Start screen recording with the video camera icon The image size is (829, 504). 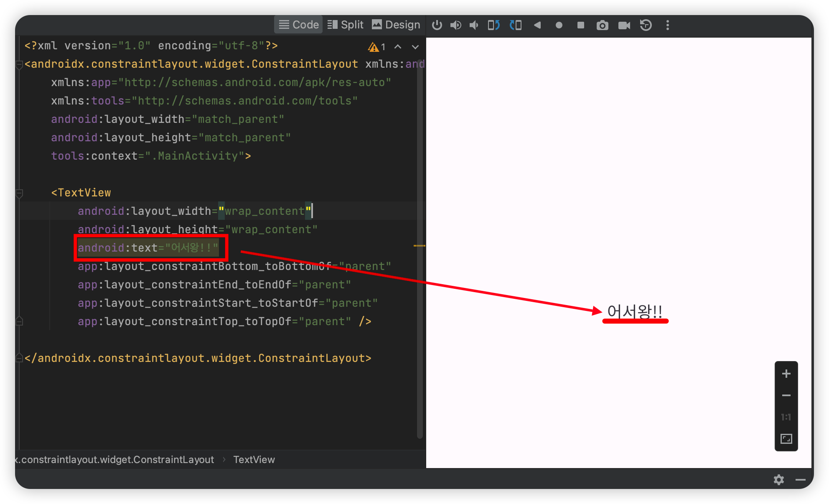[624, 25]
